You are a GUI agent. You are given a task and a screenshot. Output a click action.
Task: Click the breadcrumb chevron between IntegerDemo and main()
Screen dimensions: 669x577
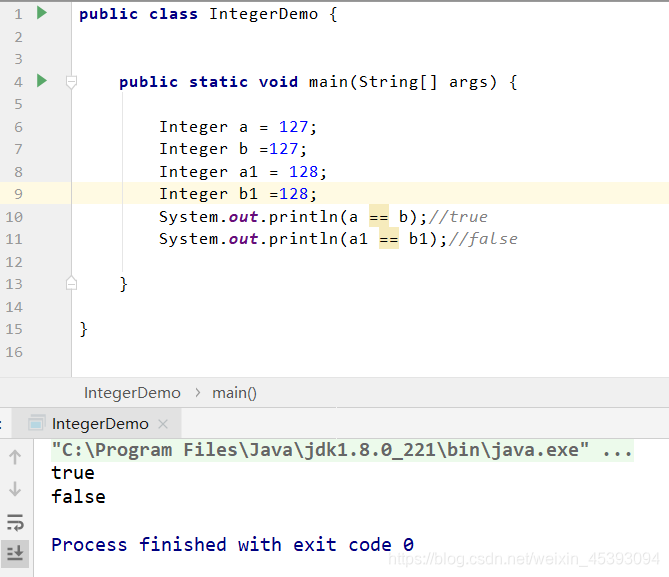click(x=198, y=392)
